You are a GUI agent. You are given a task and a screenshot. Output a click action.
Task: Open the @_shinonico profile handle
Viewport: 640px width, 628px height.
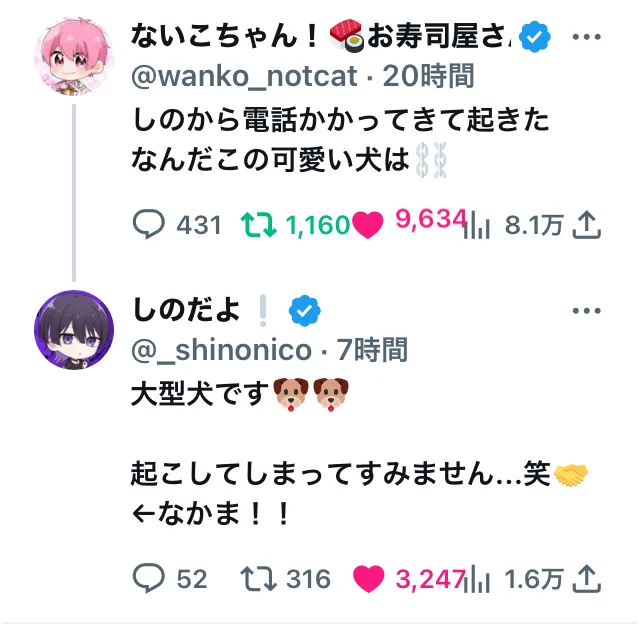[223, 348]
